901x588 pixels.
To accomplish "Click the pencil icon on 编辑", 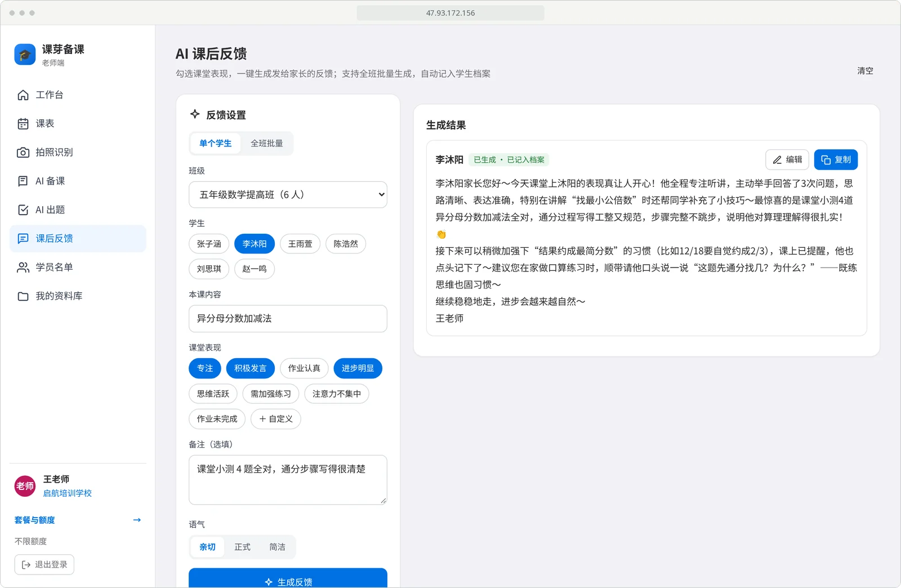I will coord(777,159).
